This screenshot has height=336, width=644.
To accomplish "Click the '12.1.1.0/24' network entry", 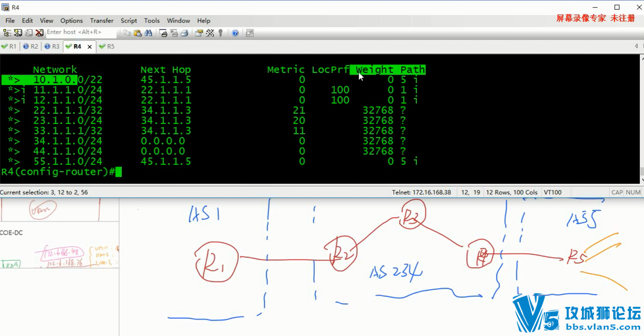I will [68, 100].
